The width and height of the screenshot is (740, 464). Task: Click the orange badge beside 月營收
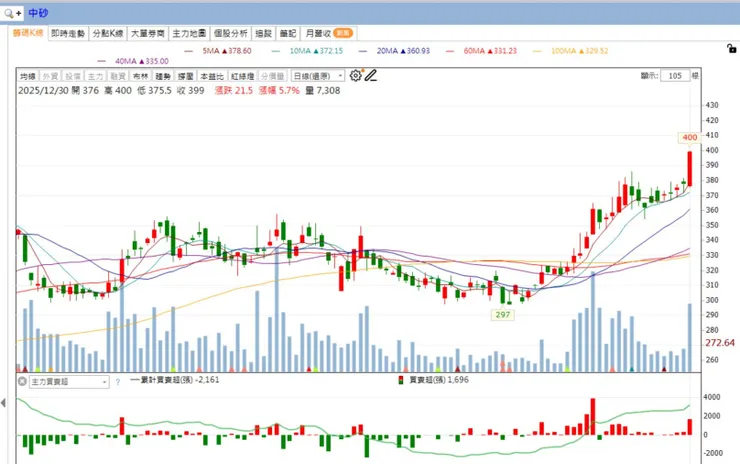click(x=343, y=33)
